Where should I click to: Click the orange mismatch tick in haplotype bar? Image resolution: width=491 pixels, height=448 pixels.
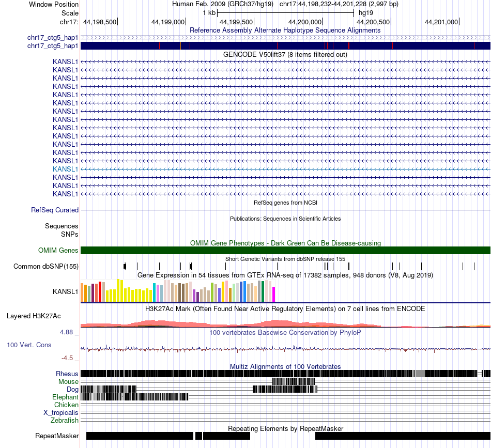coord(180,45)
